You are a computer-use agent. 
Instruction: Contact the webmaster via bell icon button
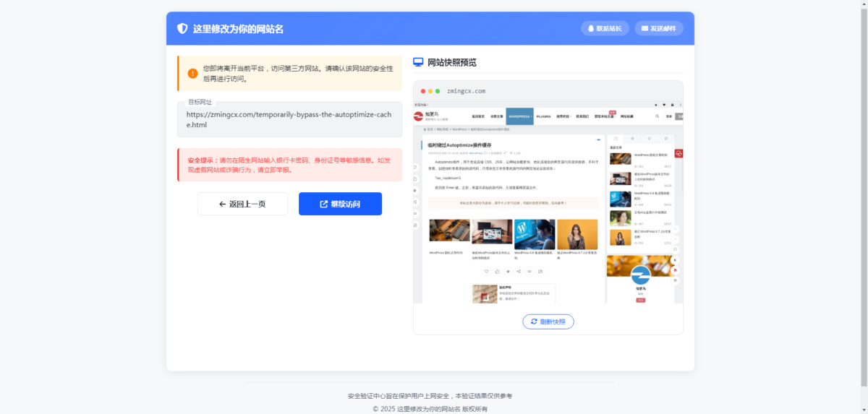(605, 28)
